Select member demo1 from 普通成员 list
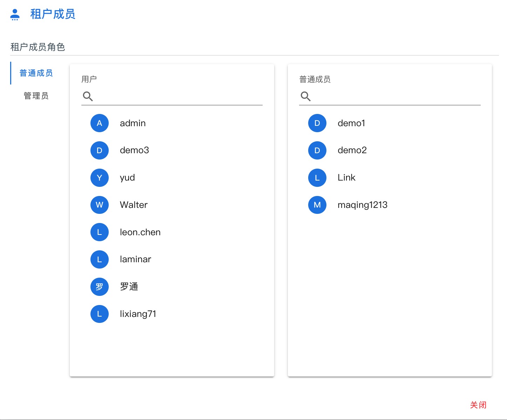Viewport: 507px width, 420px height. [x=390, y=123]
